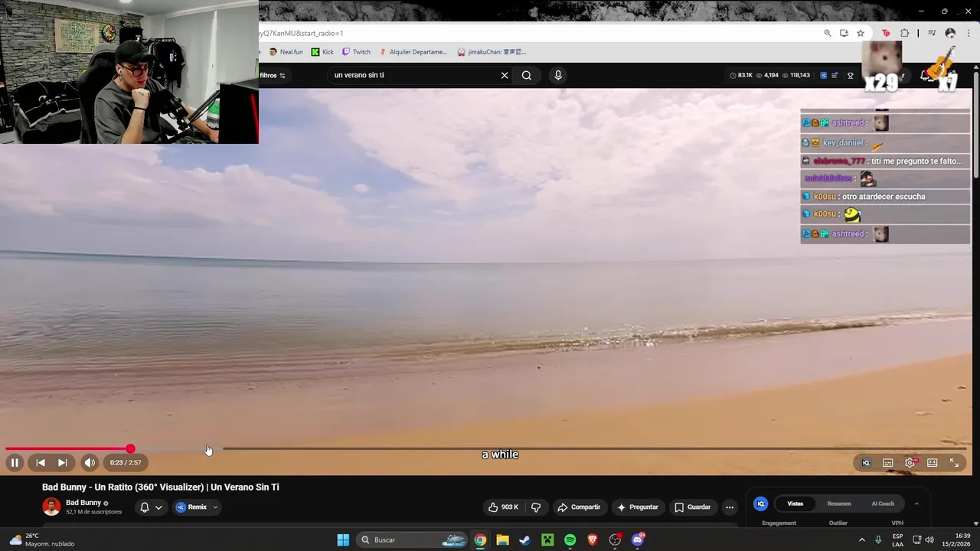Open the Kick bookmark

coord(322,52)
